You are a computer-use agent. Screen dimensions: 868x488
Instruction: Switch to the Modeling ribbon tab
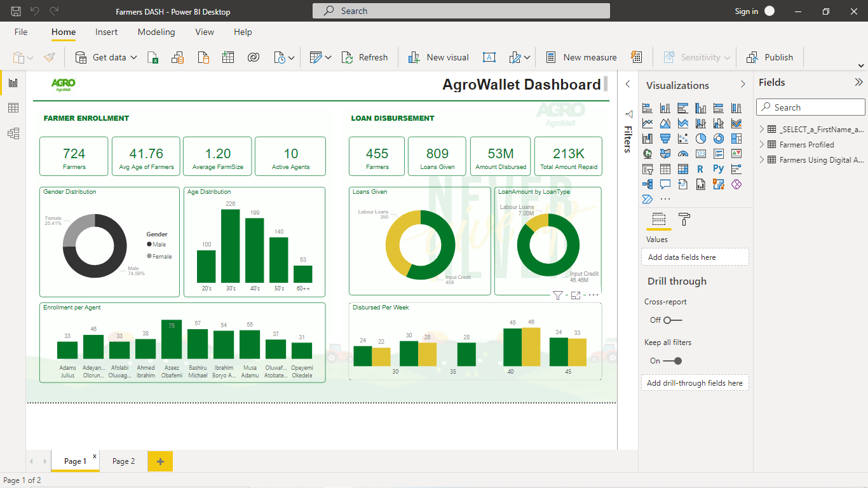[x=156, y=32]
